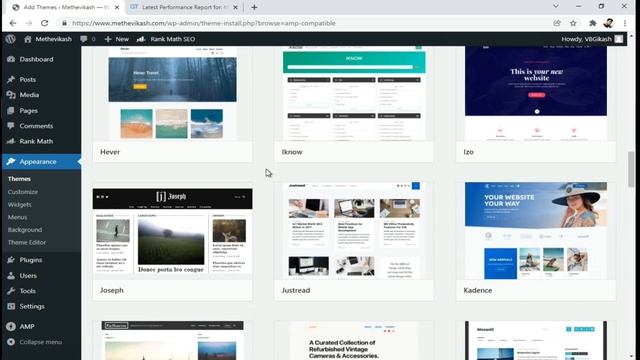This screenshot has width=640, height=360.
Task: Click the Dashboard gauge icon
Action: pos(11,59)
